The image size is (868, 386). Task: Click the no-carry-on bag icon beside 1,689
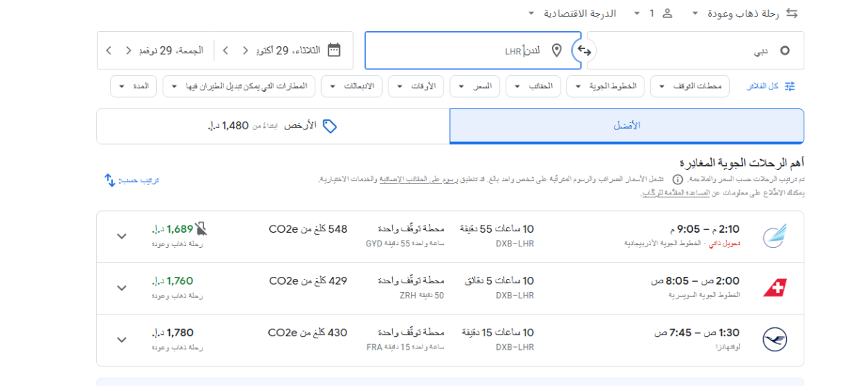(x=201, y=229)
